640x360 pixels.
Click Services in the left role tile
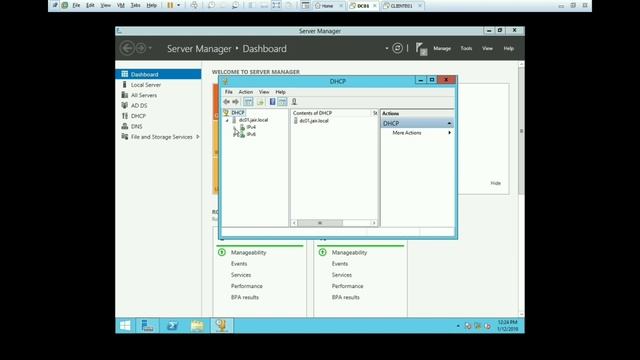point(241,275)
